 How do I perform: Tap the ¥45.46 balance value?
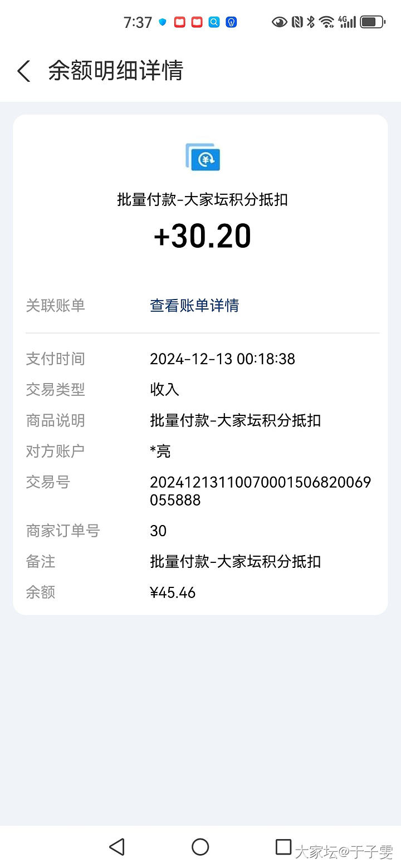(x=173, y=592)
